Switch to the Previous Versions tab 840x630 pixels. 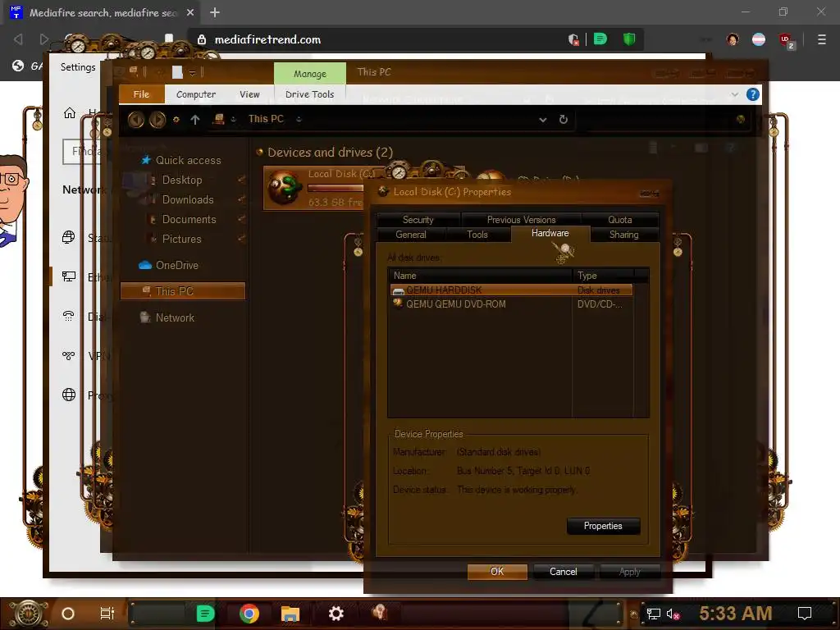521,220
